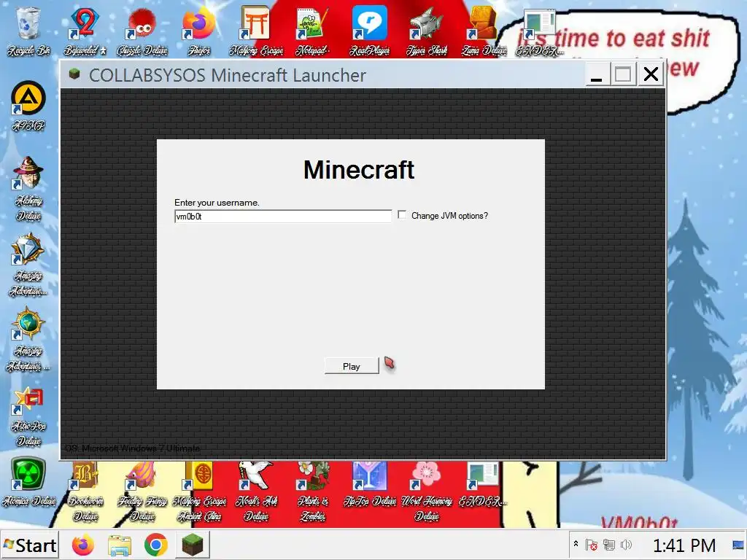Maximize the COLLABSYSOS Minecraft Launcher window
The image size is (747, 560).
(623, 74)
